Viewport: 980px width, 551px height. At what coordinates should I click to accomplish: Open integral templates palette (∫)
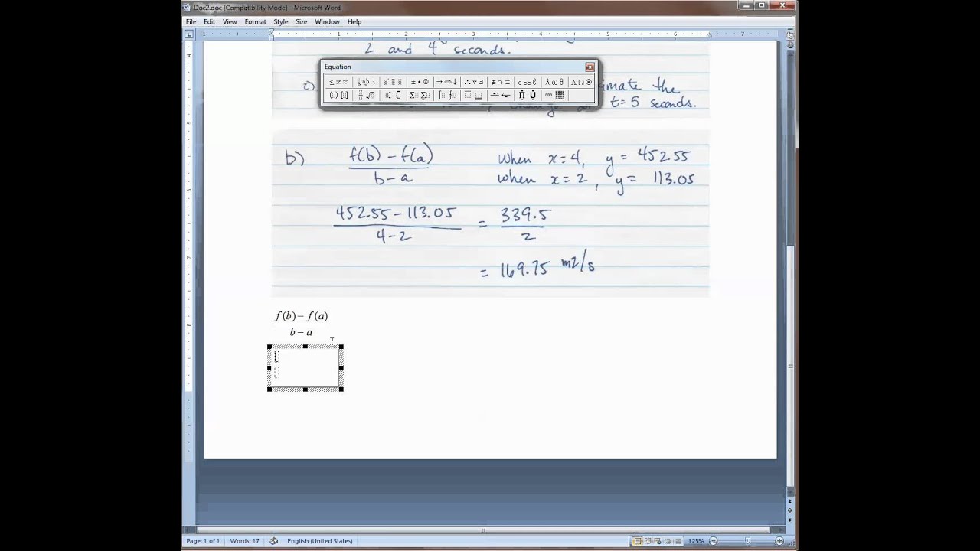[x=446, y=95]
